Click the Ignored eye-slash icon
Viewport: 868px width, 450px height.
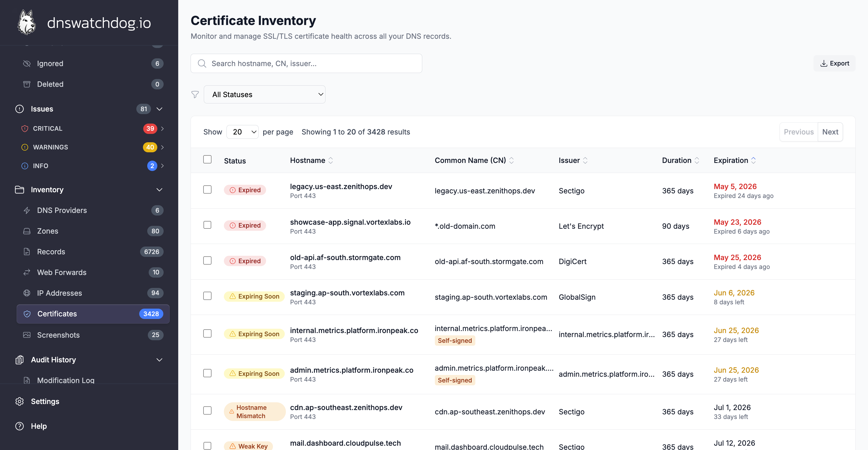click(27, 64)
